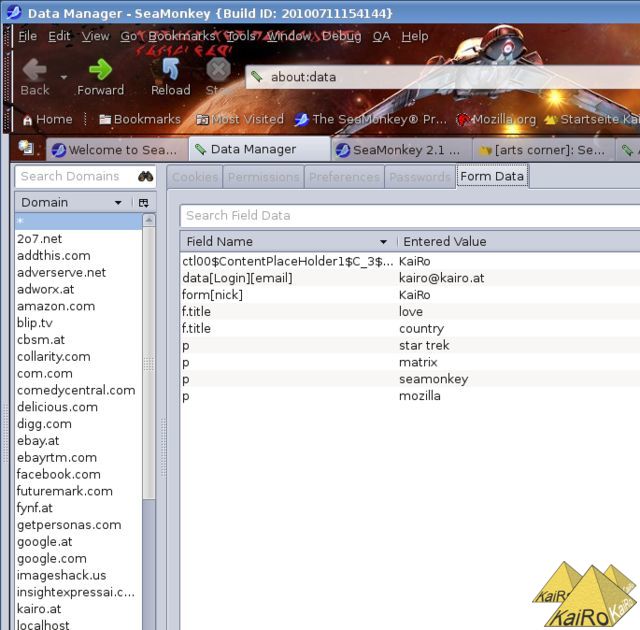Screen dimensions: 640x630
Task: Open the Home bookmark toolbar item
Action: 48,119
